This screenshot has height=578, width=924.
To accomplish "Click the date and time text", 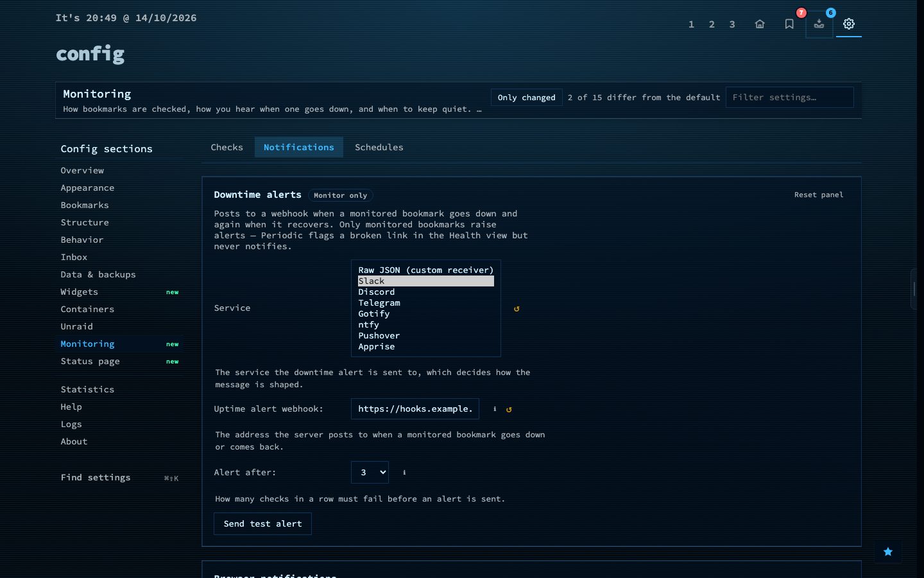I will tap(126, 18).
